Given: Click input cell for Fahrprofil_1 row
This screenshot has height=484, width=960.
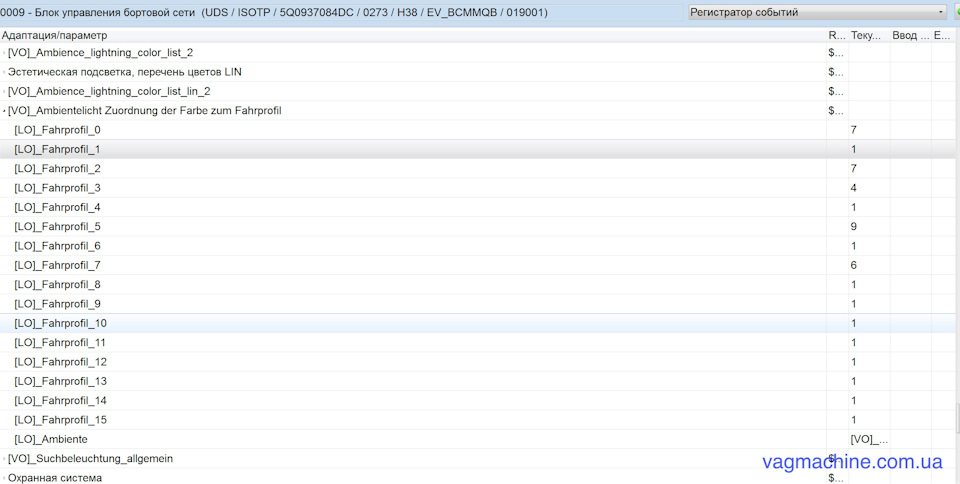Looking at the screenshot, I should pos(911,149).
